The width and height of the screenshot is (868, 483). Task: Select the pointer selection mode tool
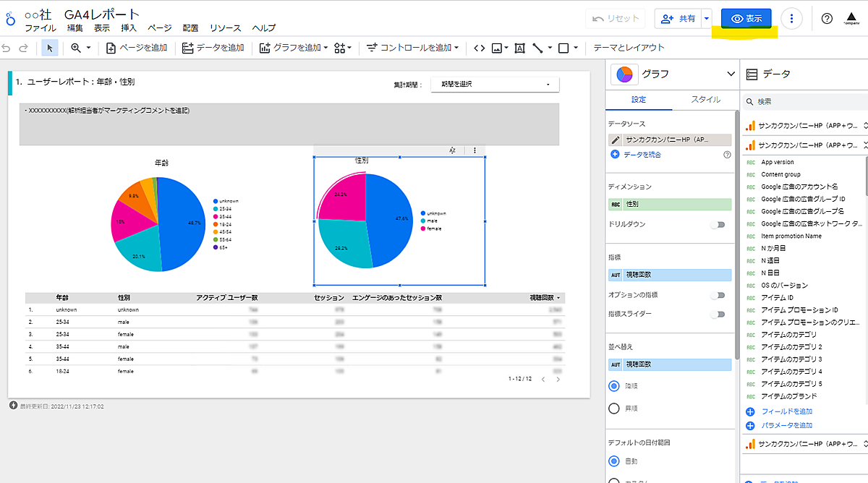(x=49, y=48)
